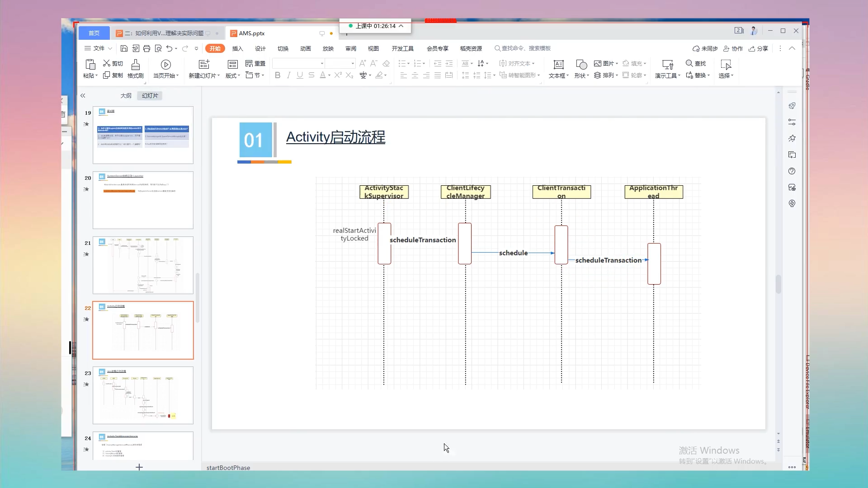Switch to the Outline (大纲) panel tab
868x488 pixels.
coord(126,96)
